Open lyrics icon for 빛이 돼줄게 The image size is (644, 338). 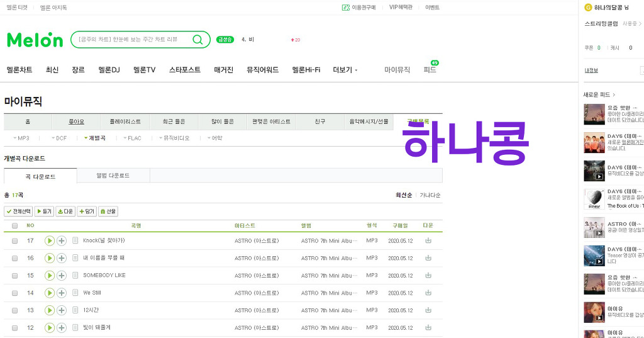[75, 327]
